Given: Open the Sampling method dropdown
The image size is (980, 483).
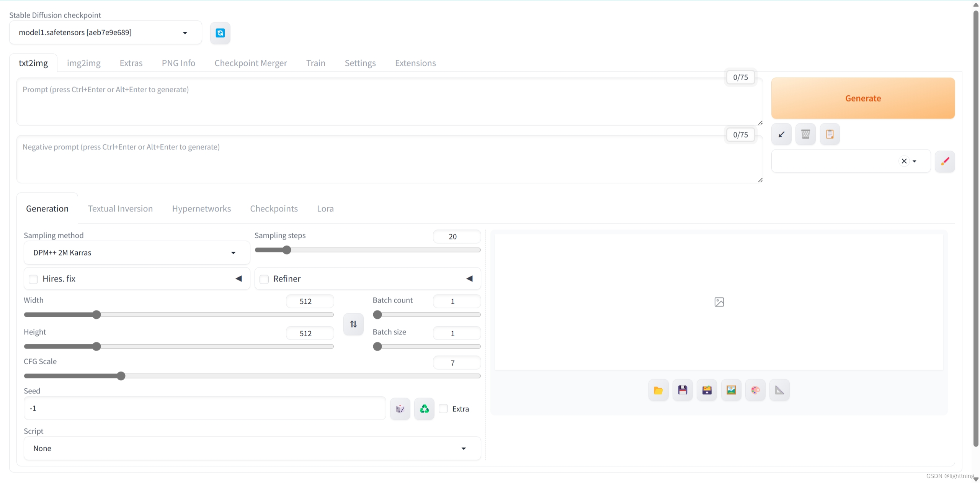Looking at the screenshot, I should click(x=137, y=253).
